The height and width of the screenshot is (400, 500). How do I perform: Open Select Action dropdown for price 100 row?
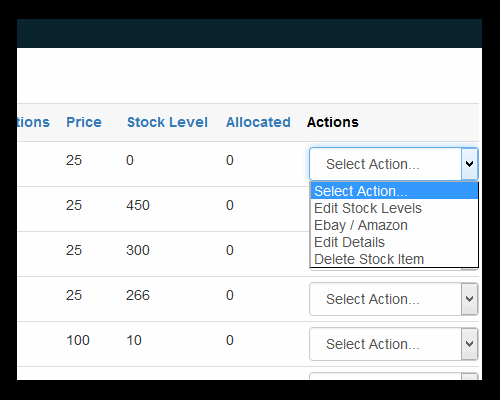pyautogui.click(x=394, y=344)
